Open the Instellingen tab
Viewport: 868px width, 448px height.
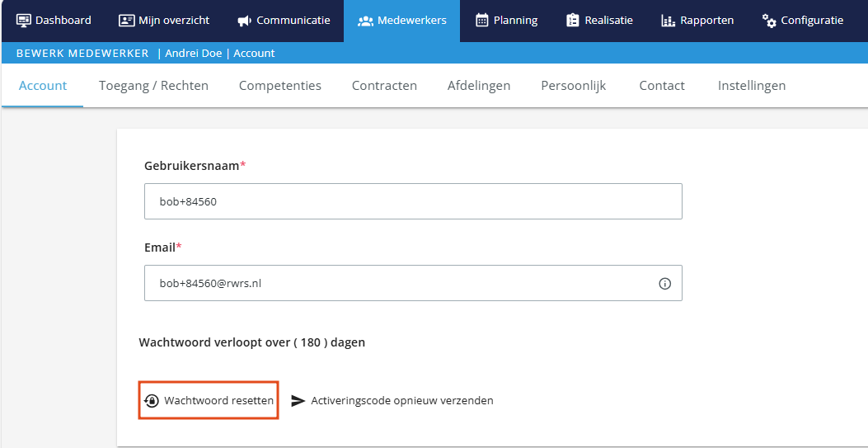pyautogui.click(x=752, y=86)
